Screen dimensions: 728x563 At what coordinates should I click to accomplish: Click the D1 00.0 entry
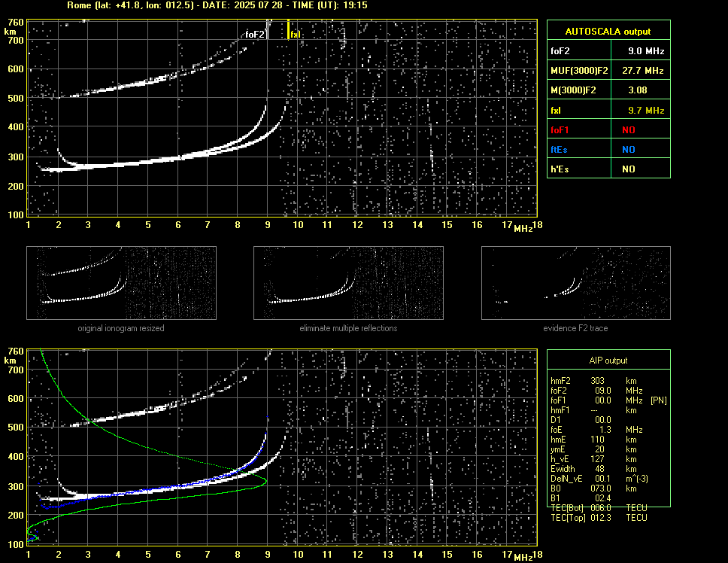coord(581,419)
